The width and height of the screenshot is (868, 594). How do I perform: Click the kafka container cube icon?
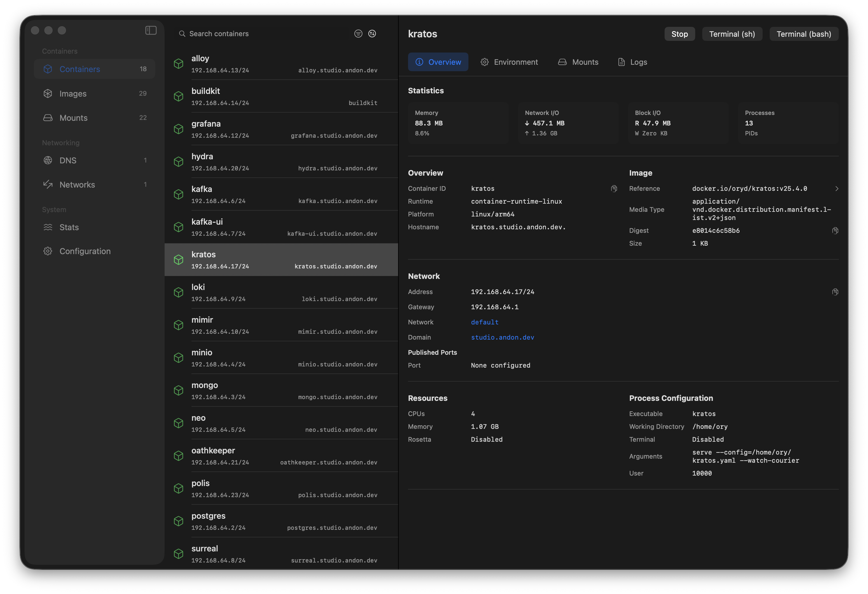click(x=179, y=195)
